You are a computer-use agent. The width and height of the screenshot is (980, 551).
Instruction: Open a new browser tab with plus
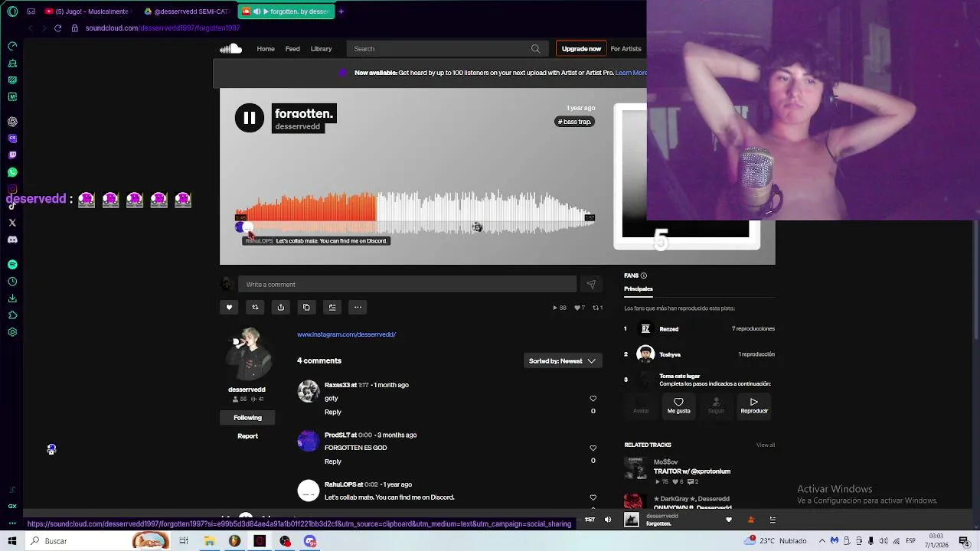[341, 11]
